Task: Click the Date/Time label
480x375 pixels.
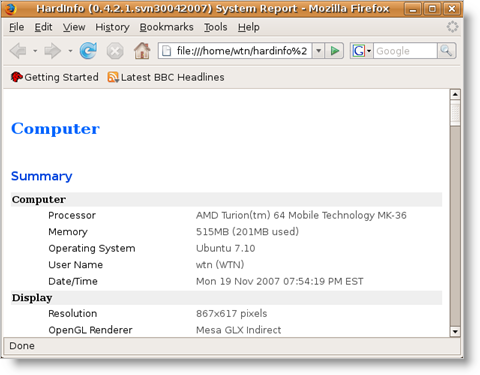Action: (73, 281)
